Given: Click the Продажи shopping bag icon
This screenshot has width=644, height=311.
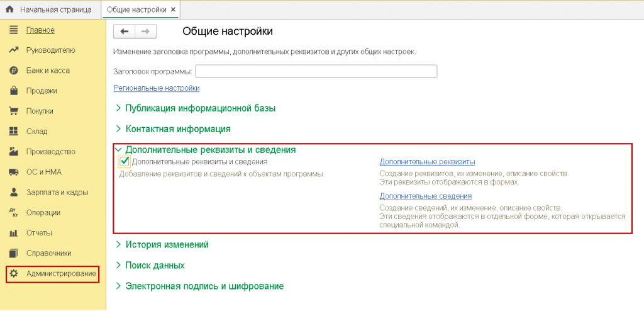Looking at the screenshot, I should (13, 91).
